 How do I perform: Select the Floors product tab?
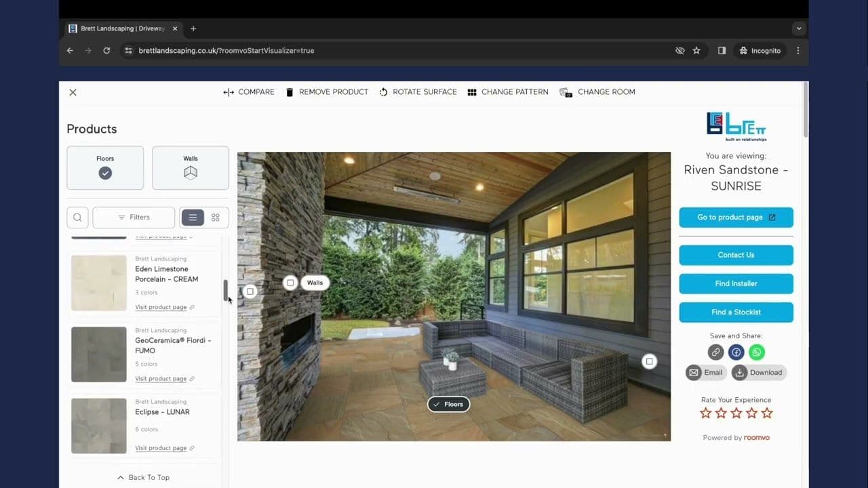105,168
